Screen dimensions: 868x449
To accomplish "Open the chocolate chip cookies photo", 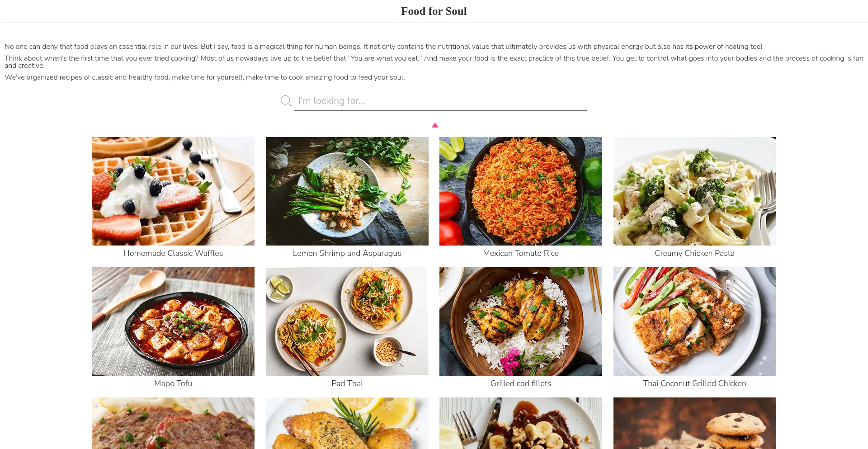I will pos(695,423).
